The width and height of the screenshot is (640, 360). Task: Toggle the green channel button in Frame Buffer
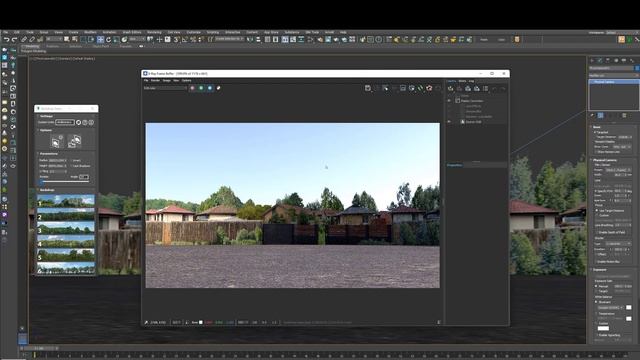click(201, 88)
